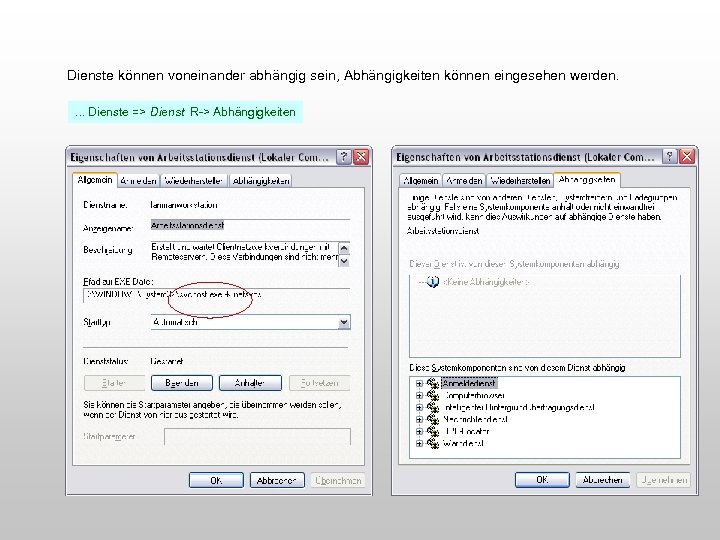Open the Anmelden tab in right dialog

point(464,180)
